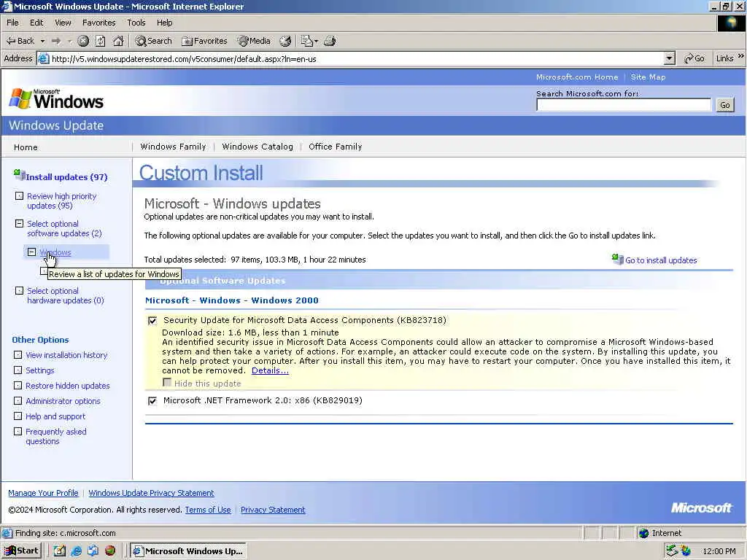Open the Manage Your Profile link
Image resolution: width=747 pixels, height=560 pixels.
click(x=43, y=493)
